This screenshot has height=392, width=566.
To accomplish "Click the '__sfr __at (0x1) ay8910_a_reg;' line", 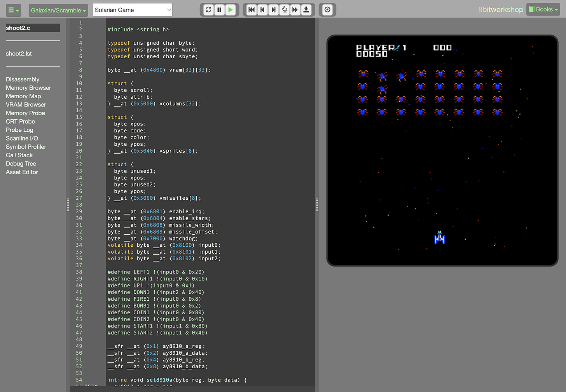I will click(x=156, y=346).
